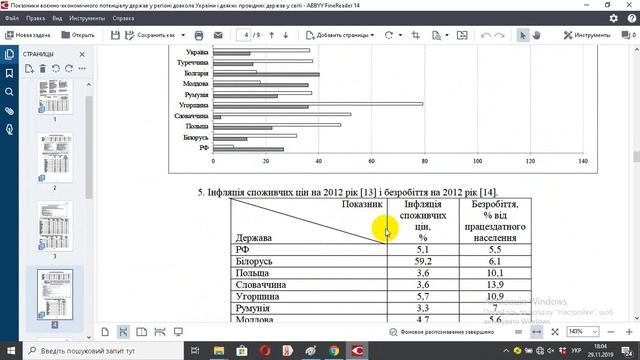Select page 2 thumbnail
The height and width of the screenshot is (360, 640).
point(55,158)
